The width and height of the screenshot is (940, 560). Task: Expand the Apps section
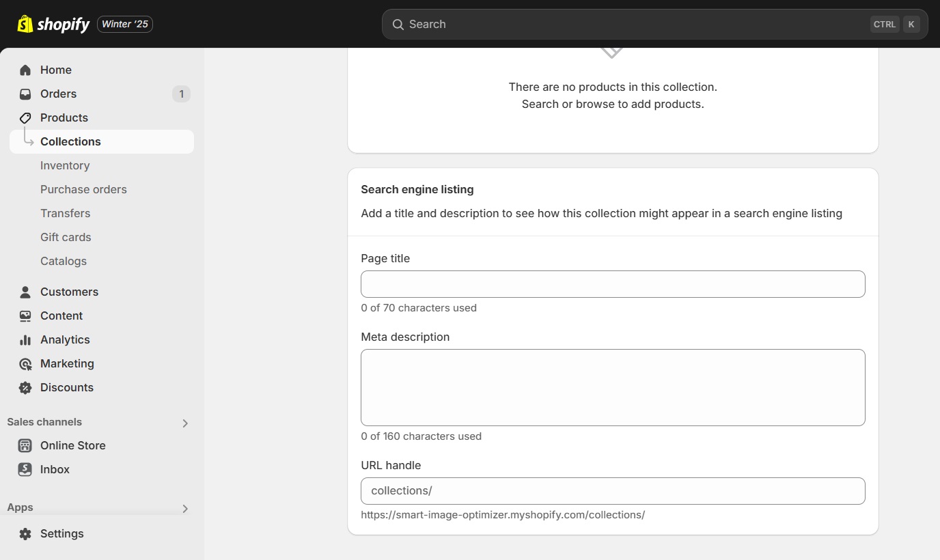(x=184, y=508)
